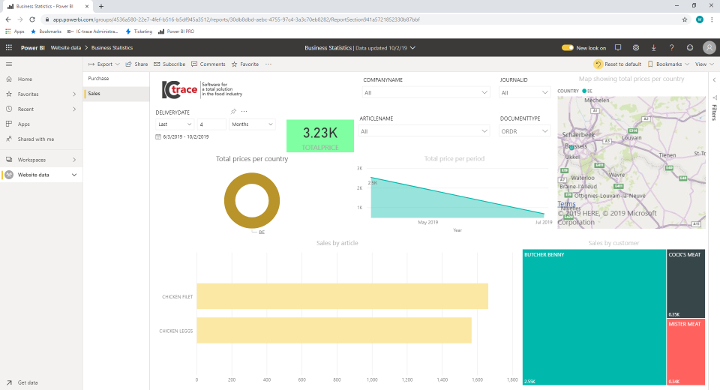Collapse the navigation pane hamburger menu
The width and height of the screenshot is (720, 390).
9,64
